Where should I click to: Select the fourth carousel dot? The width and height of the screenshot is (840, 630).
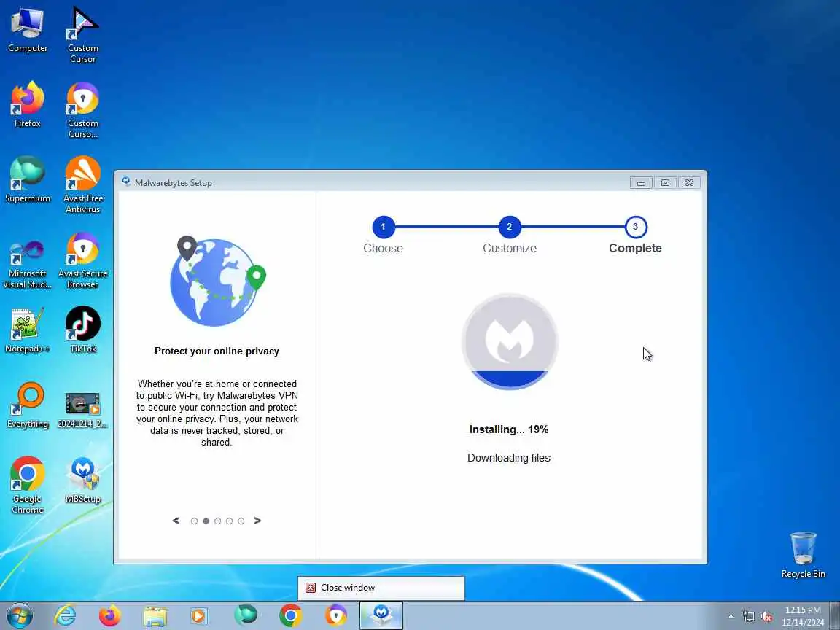229,521
